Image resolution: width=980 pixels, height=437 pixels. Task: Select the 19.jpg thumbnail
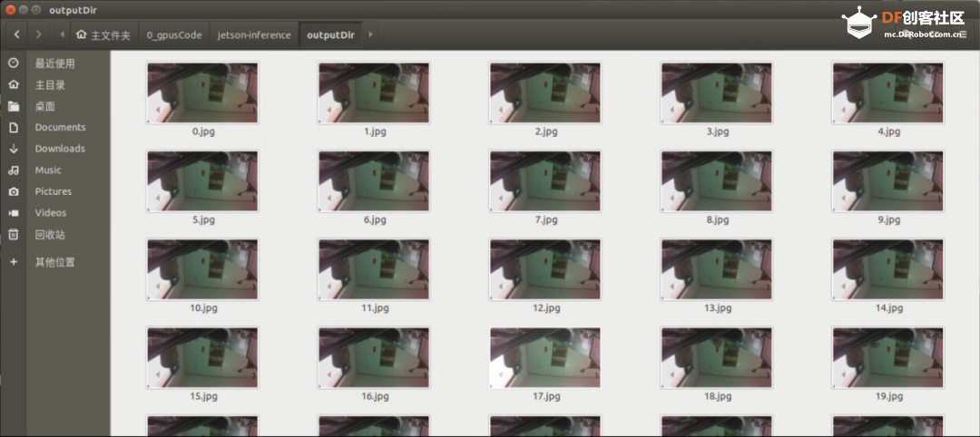click(888, 358)
